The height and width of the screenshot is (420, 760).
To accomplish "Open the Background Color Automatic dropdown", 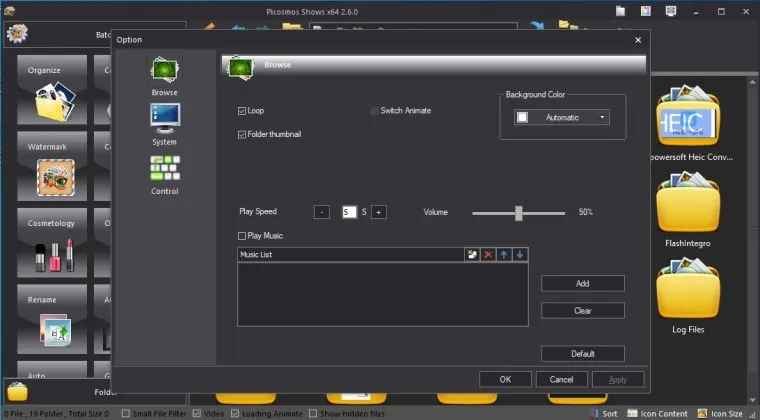I will click(562, 117).
